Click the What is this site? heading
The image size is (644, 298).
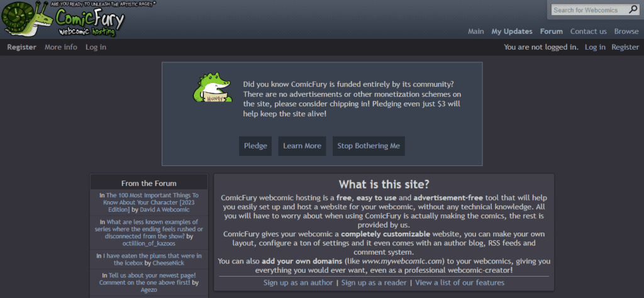point(384,184)
